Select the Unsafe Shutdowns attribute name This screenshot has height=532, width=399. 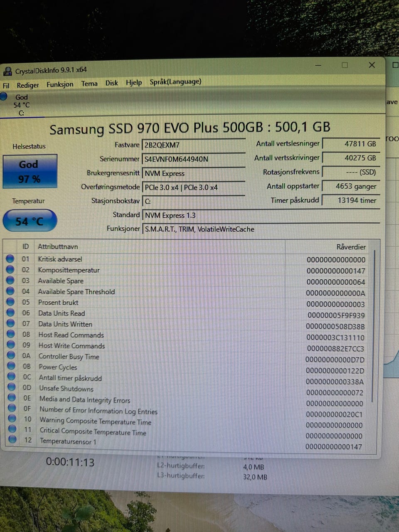tap(66, 388)
